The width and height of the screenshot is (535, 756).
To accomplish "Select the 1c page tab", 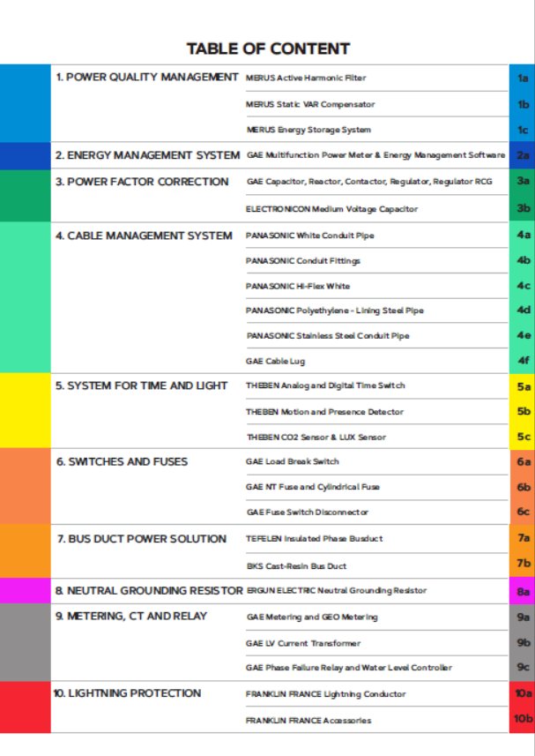I will [523, 130].
